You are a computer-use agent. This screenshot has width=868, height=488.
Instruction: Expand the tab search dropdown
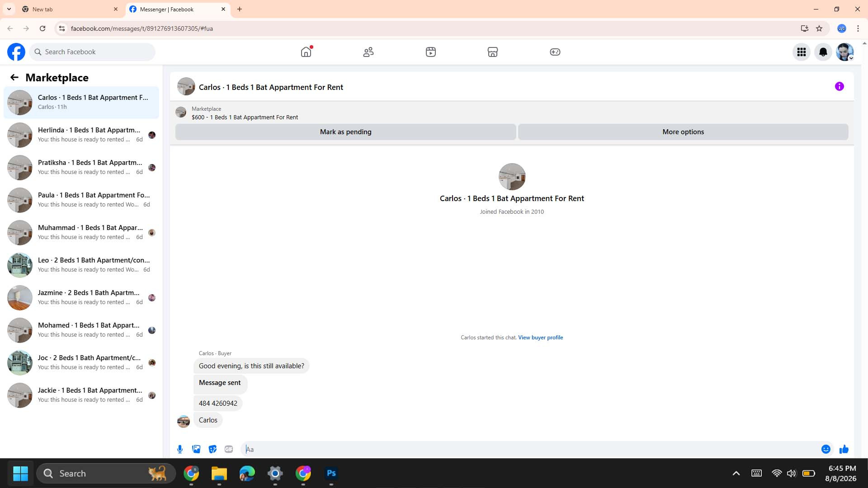coord(9,9)
